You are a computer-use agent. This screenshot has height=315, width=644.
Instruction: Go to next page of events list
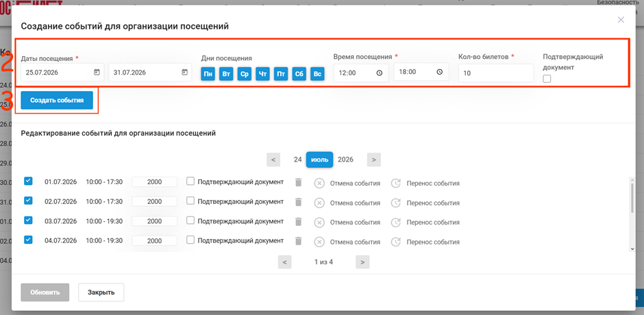362,262
